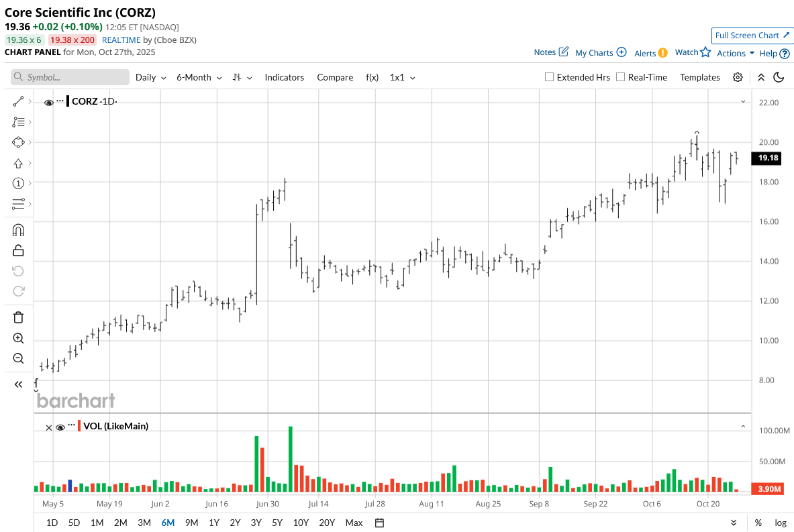Select the arrow annotation tool
The image size is (794, 532).
tap(18, 163)
